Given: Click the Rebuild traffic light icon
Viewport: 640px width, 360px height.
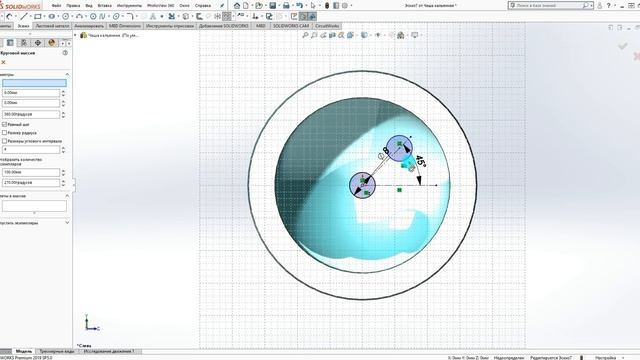Looking at the screenshot, I should [x=327, y=6].
